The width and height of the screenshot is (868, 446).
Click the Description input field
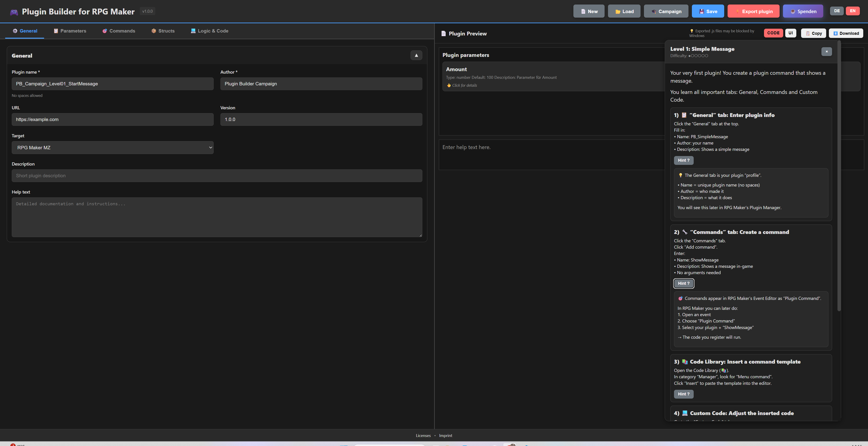pos(217,176)
